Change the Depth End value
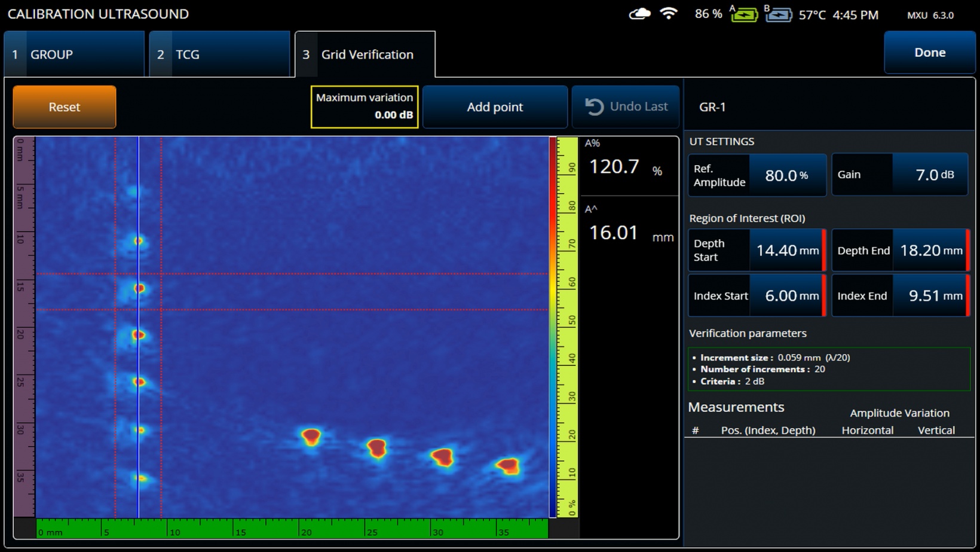Viewport: 980px width, 552px height. pos(930,251)
